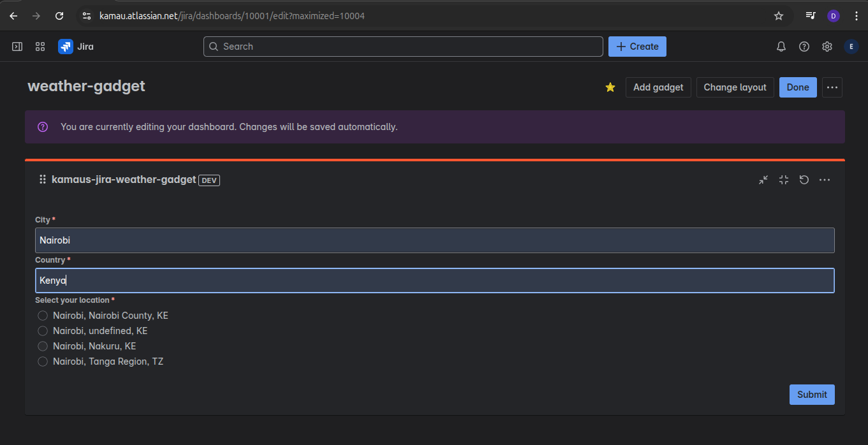Select Nairobi, undefined, KE option
The width and height of the screenshot is (868, 445).
43,331
